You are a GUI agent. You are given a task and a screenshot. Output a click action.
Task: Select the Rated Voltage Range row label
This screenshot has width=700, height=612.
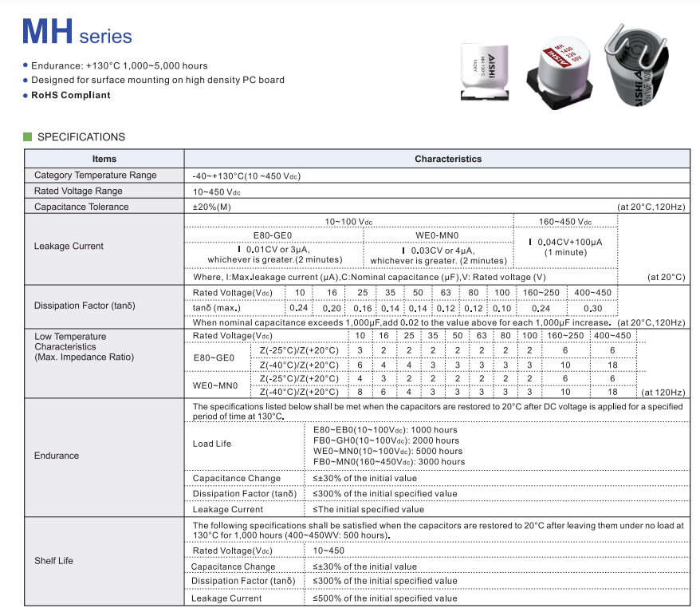[x=78, y=191]
